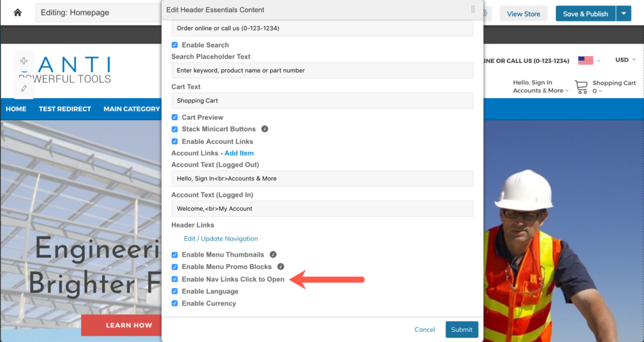Click the plus add-content icon over the logo

[x=24, y=61]
